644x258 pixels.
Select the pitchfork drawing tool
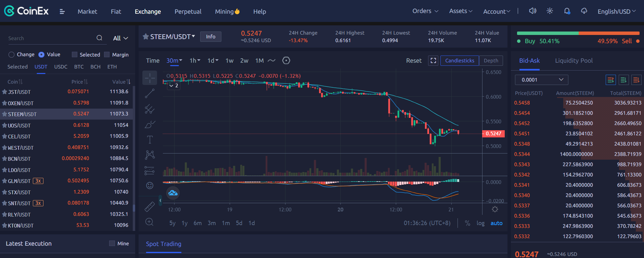click(150, 109)
